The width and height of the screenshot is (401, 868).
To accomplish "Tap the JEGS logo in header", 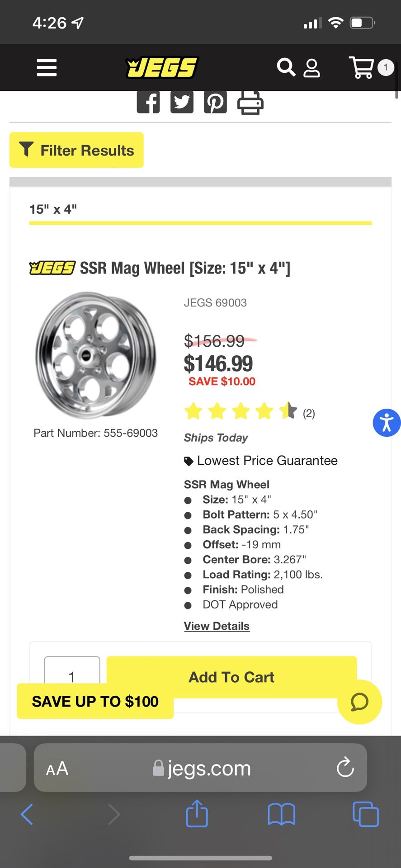I will [x=162, y=68].
